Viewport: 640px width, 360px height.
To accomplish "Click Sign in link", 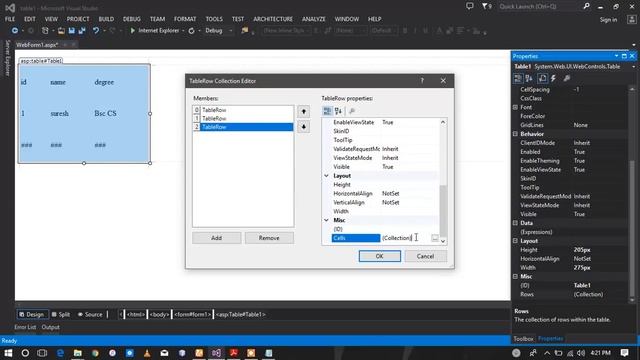I will 608,20.
